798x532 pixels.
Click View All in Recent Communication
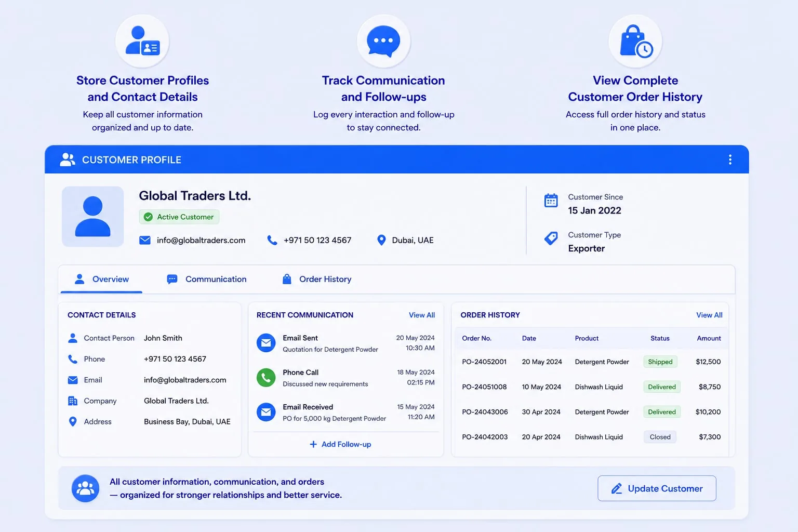[x=422, y=315]
